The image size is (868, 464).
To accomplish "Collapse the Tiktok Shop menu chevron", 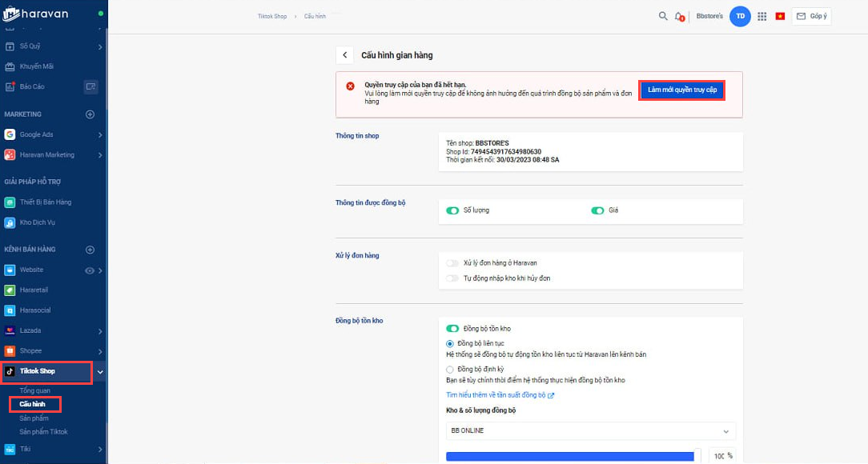I will pos(99,372).
